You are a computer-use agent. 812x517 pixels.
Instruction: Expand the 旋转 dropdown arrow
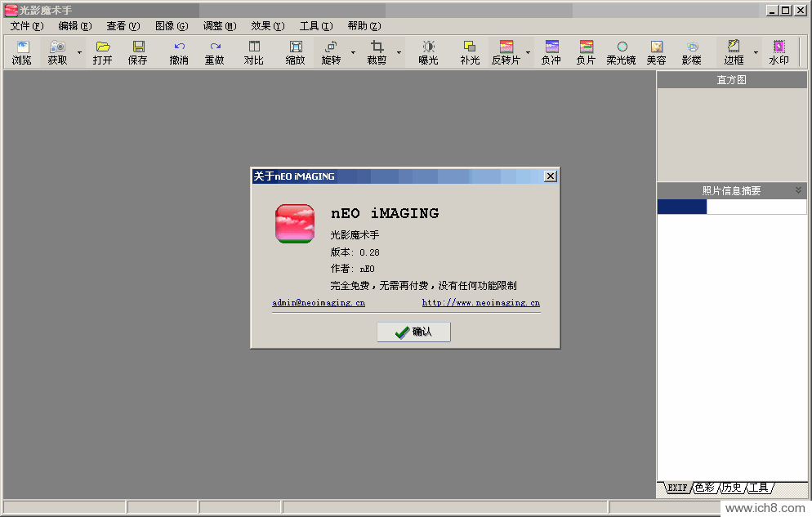pyautogui.click(x=353, y=53)
